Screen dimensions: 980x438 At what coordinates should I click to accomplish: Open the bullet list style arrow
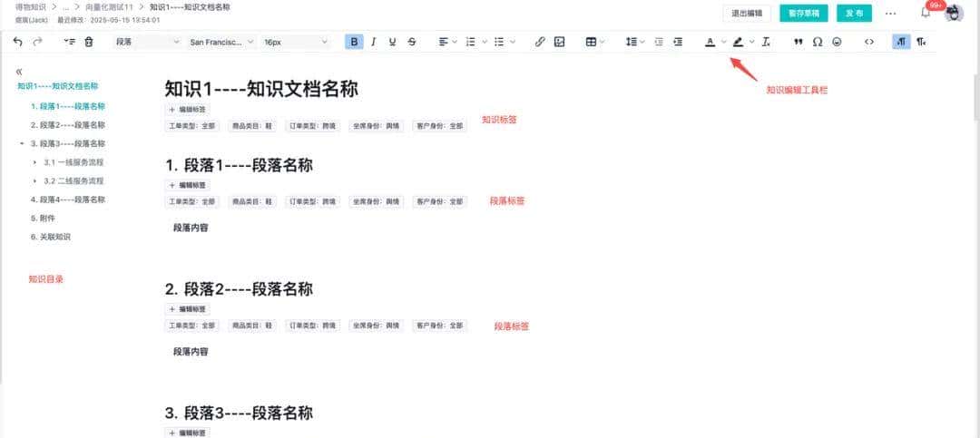(x=513, y=42)
